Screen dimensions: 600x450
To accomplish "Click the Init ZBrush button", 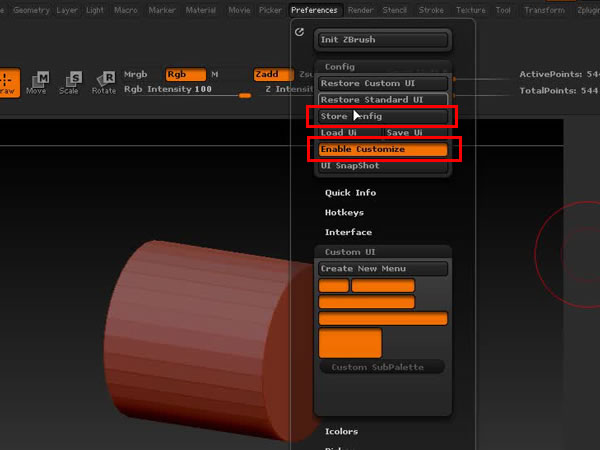I will pos(383,40).
